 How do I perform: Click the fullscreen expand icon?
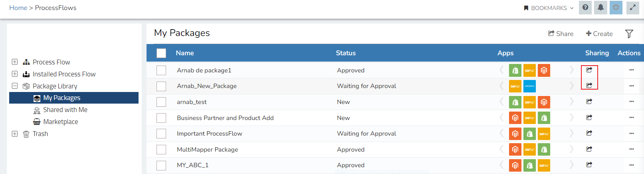point(633,8)
